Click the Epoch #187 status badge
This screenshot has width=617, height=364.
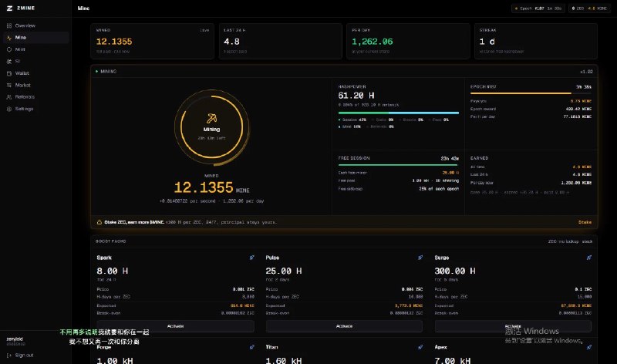tap(538, 8)
